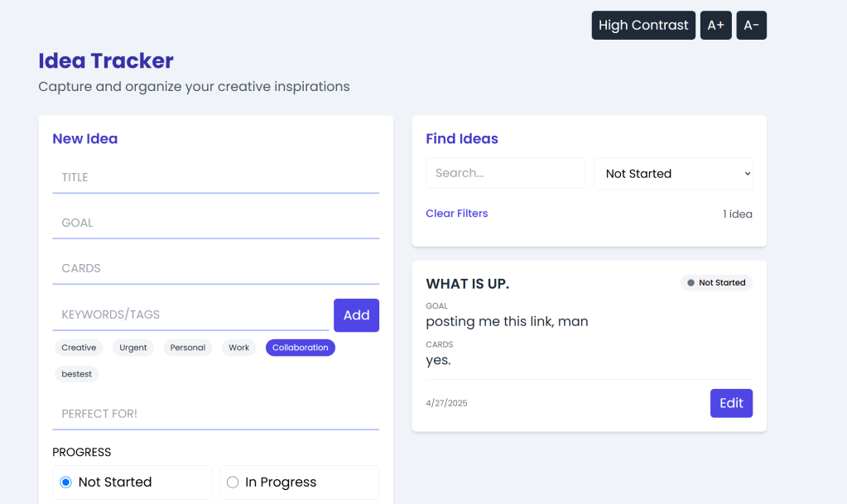847x504 pixels.
Task: Toggle High Contrast mode
Action: click(642, 25)
